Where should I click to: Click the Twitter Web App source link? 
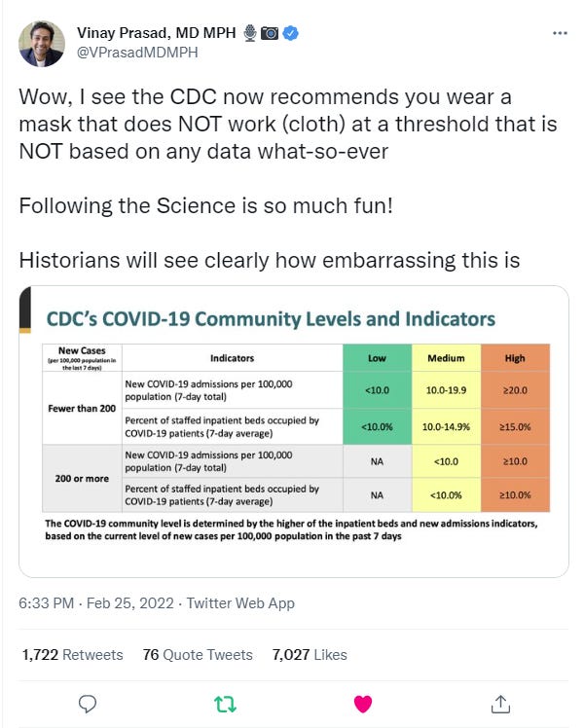point(240,603)
